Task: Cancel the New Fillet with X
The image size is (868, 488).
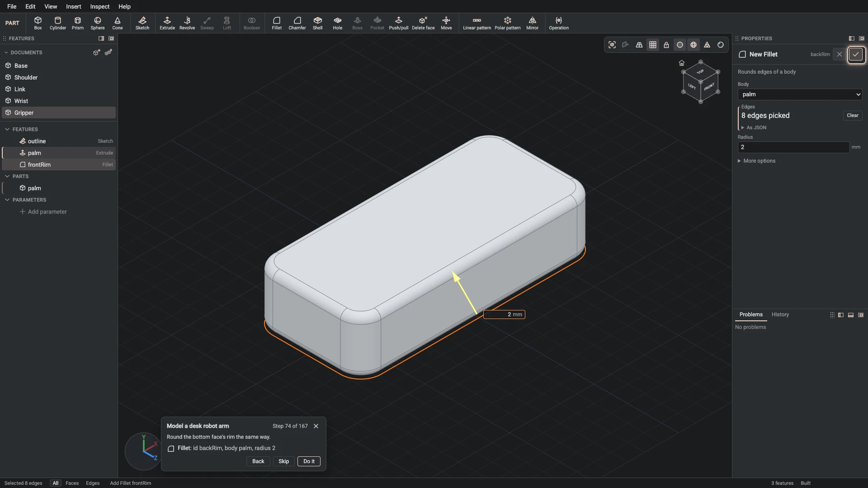Action: (840, 54)
